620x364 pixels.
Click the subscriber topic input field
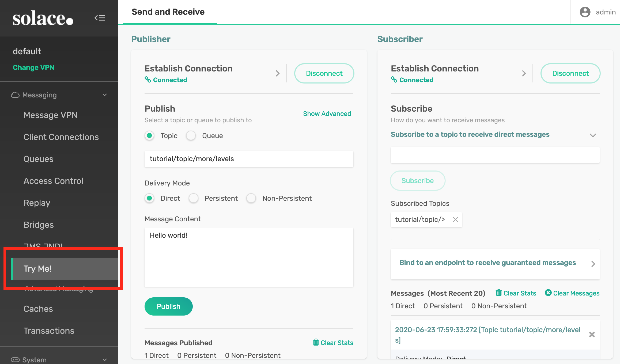[495, 155]
